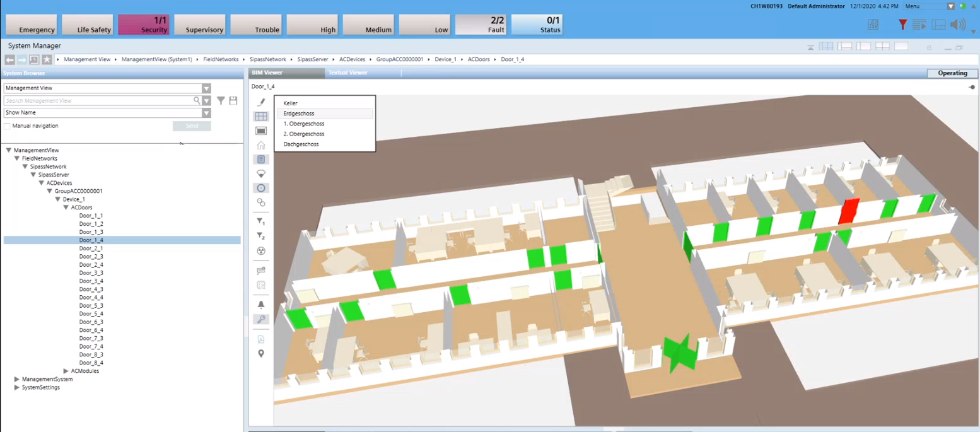This screenshot has width=980, height=432.
Task: Click the favorites star icon in navigation bar
Action: tap(47, 59)
